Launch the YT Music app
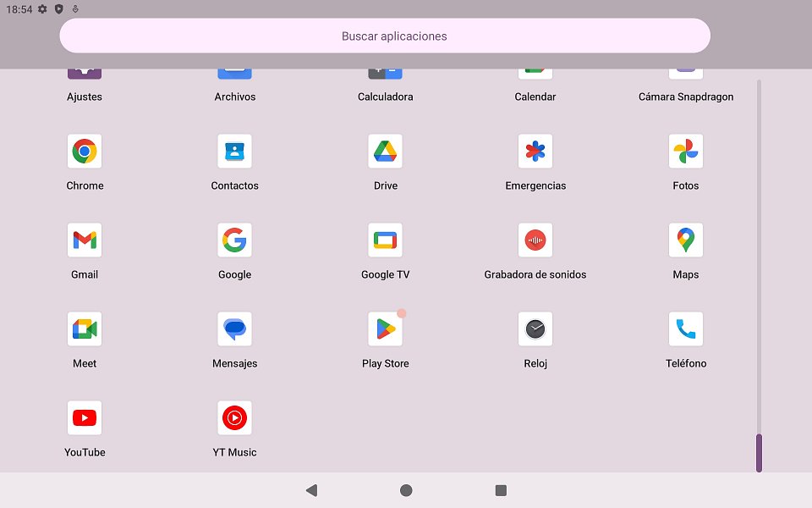 point(234,417)
